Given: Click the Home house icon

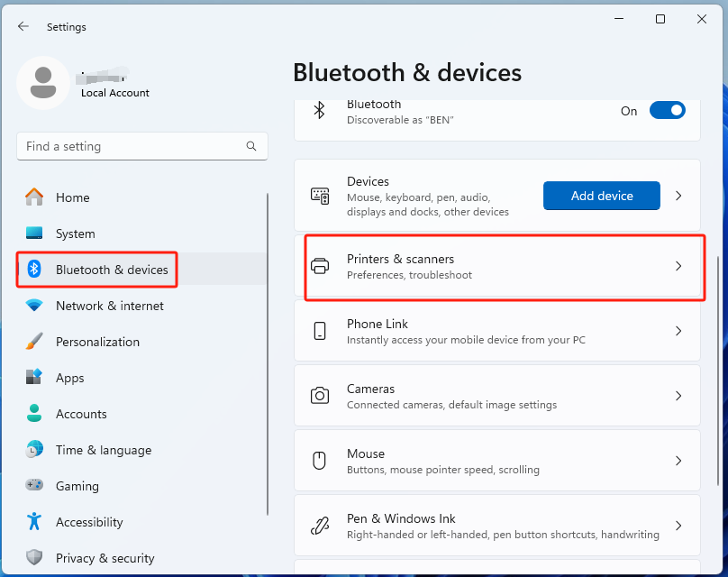Looking at the screenshot, I should (34, 197).
